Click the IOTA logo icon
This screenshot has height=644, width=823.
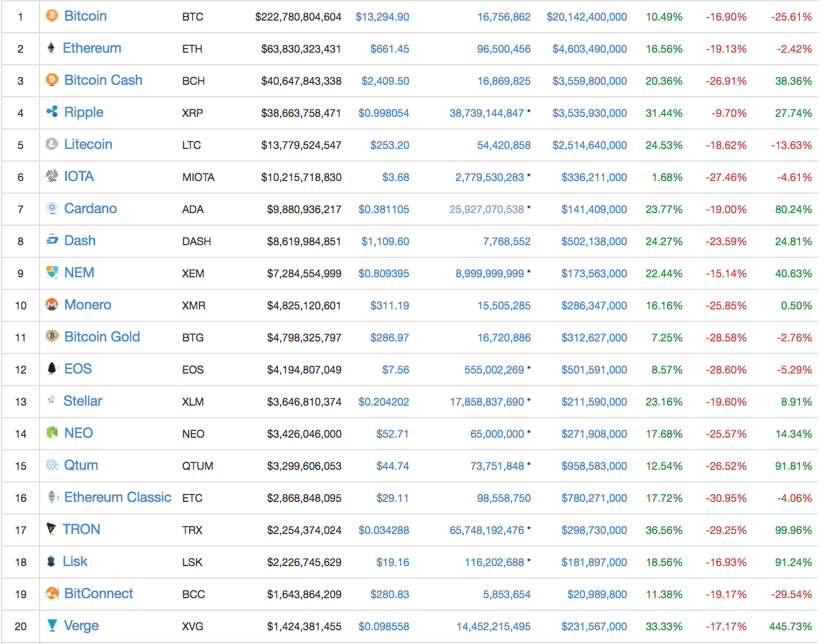click(x=52, y=176)
